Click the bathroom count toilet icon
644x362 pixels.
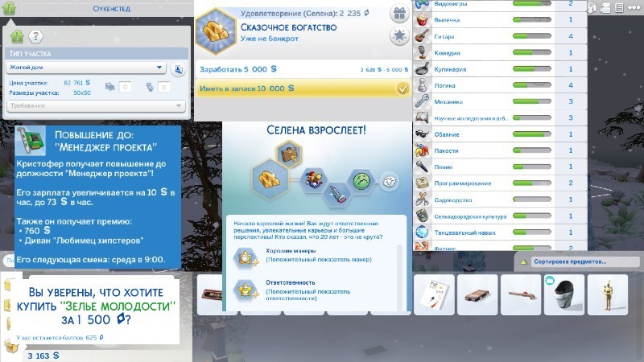[150, 87]
